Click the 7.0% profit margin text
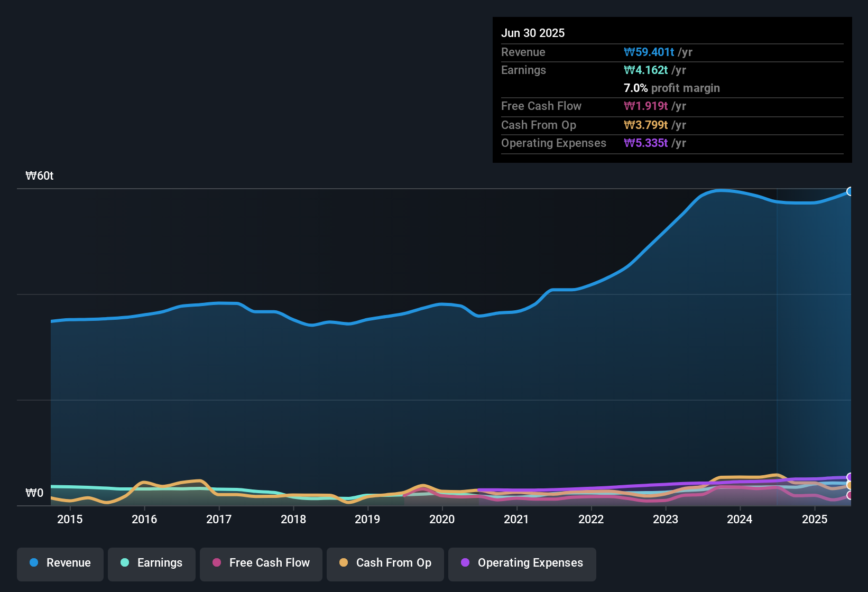Viewport: 868px width, 592px height. pos(672,88)
